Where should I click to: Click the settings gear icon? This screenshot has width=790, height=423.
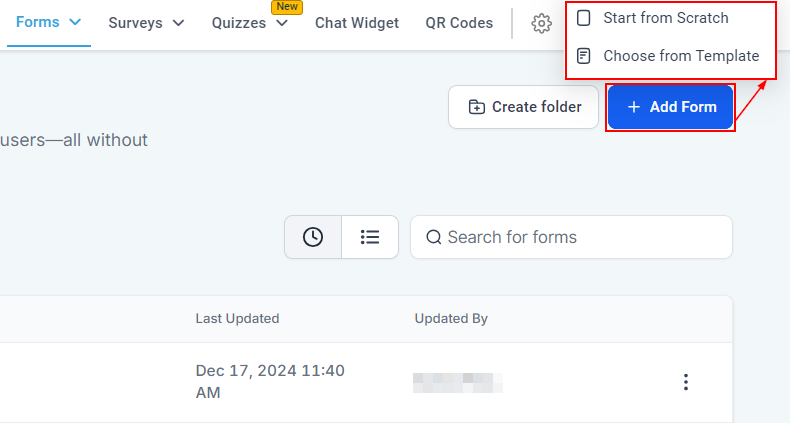click(x=542, y=23)
